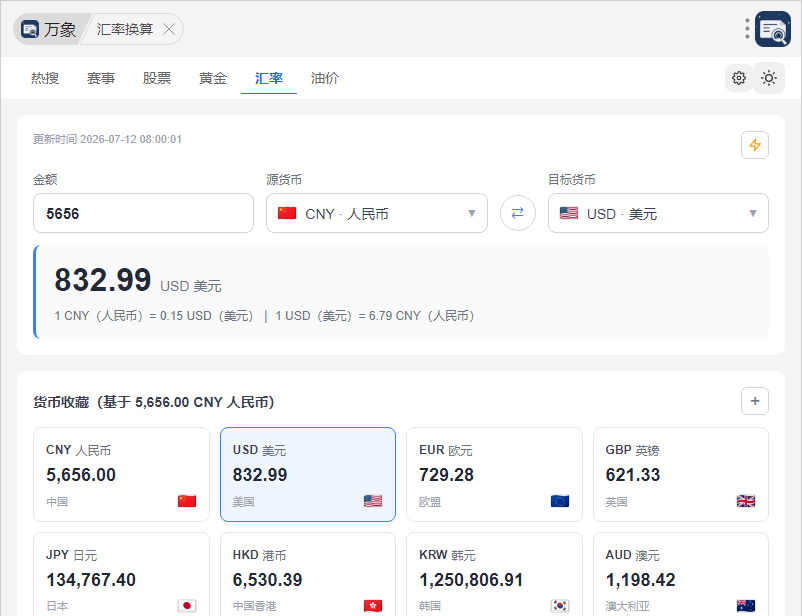
Task: Click the 1,198.42 AUD value
Action: pyautogui.click(x=640, y=580)
